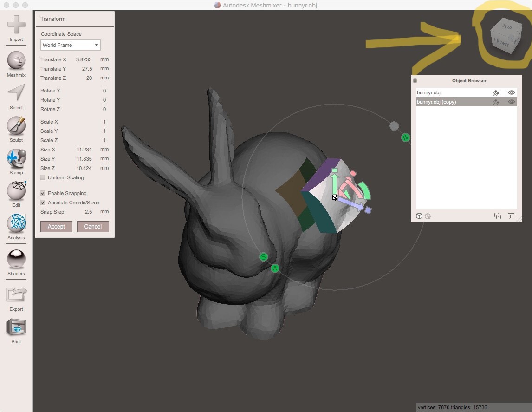Click the gray L gizmo handle
The height and width of the screenshot is (412, 532).
pyautogui.click(x=394, y=126)
